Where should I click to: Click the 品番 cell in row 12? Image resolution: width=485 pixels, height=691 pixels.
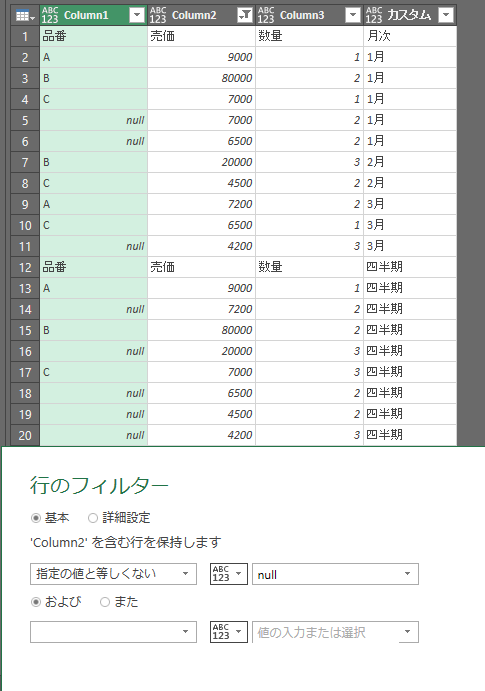tap(93, 267)
